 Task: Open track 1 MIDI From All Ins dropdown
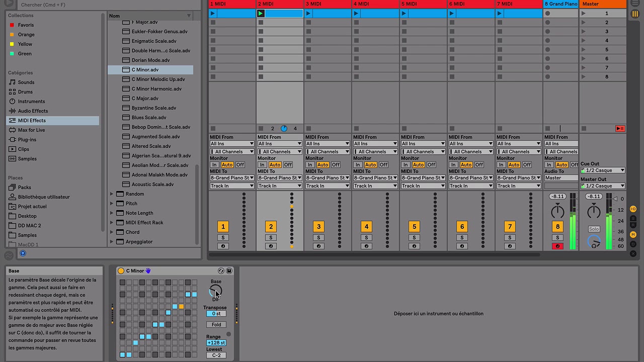[232, 143]
